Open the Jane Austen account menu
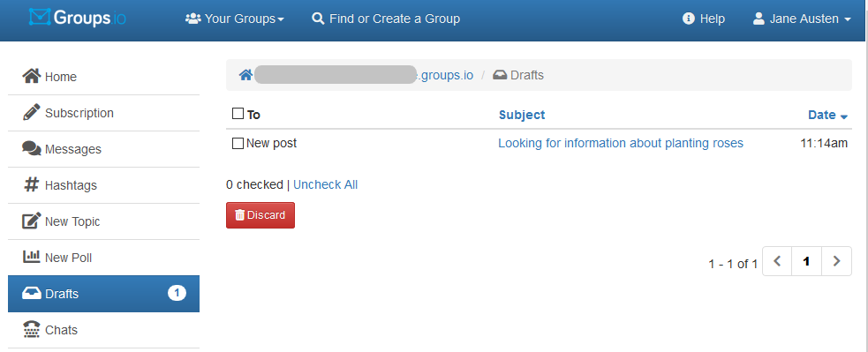Viewport: 868px width, 352px height. [802, 19]
